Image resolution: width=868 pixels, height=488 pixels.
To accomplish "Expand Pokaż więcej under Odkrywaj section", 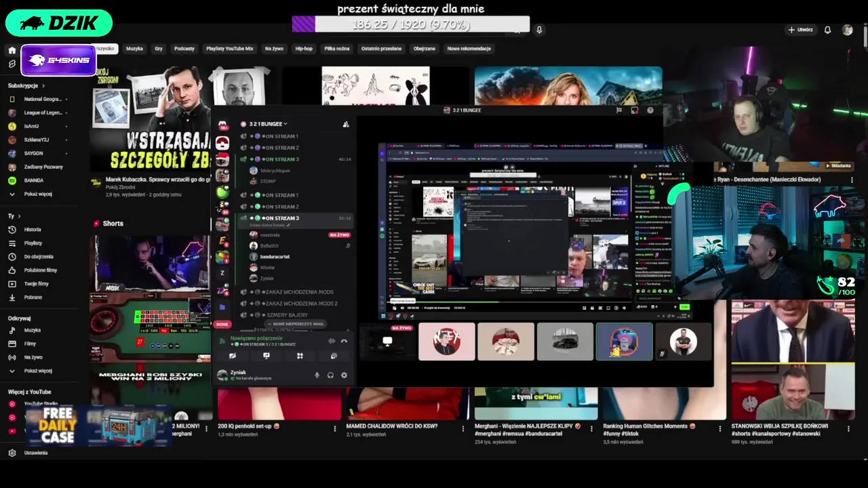I will (x=38, y=371).
